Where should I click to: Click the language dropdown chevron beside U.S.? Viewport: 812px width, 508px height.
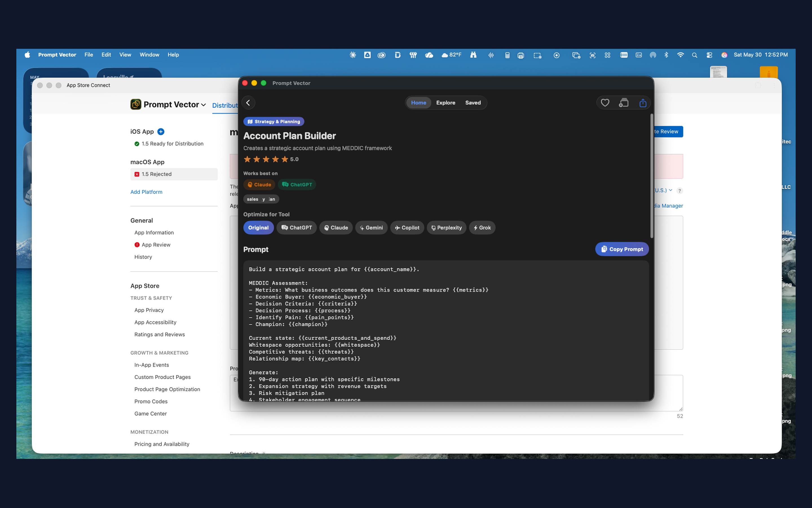[x=670, y=190]
